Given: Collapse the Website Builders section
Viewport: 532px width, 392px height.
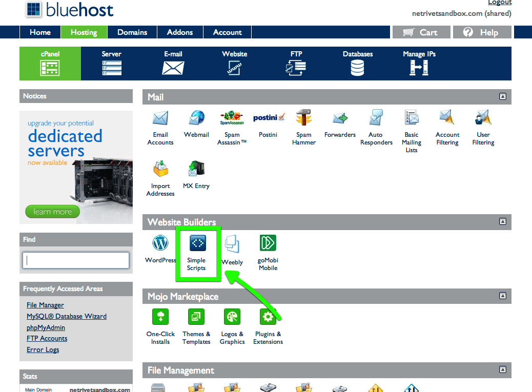Looking at the screenshot, I should pos(502,221).
